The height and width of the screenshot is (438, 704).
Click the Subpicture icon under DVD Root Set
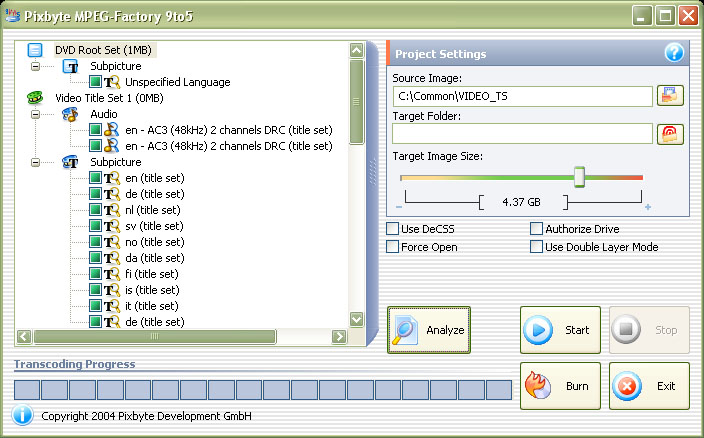point(70,66)
